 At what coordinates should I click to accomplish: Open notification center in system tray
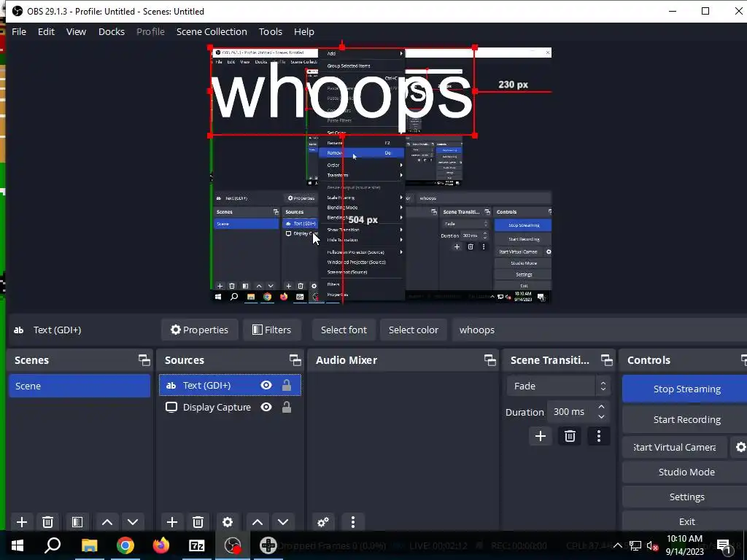point(724,545)
